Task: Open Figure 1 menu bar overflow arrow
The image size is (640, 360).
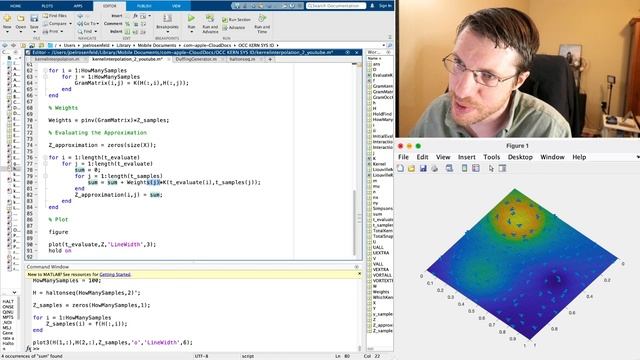Action: [x=638, y=157]
